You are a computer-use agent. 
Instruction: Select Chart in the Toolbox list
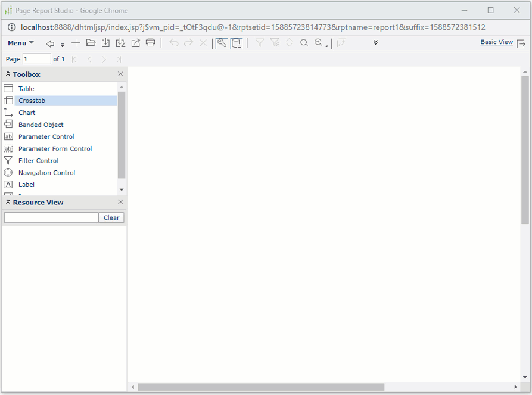click(x=26, y=112)
